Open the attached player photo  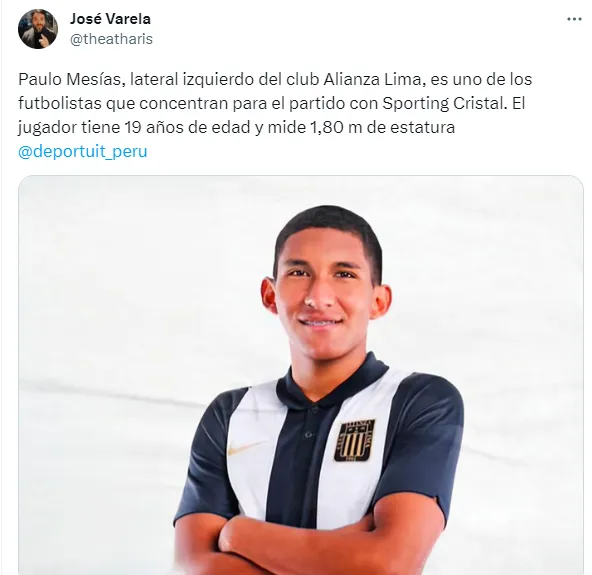click(x=301, y=375)
